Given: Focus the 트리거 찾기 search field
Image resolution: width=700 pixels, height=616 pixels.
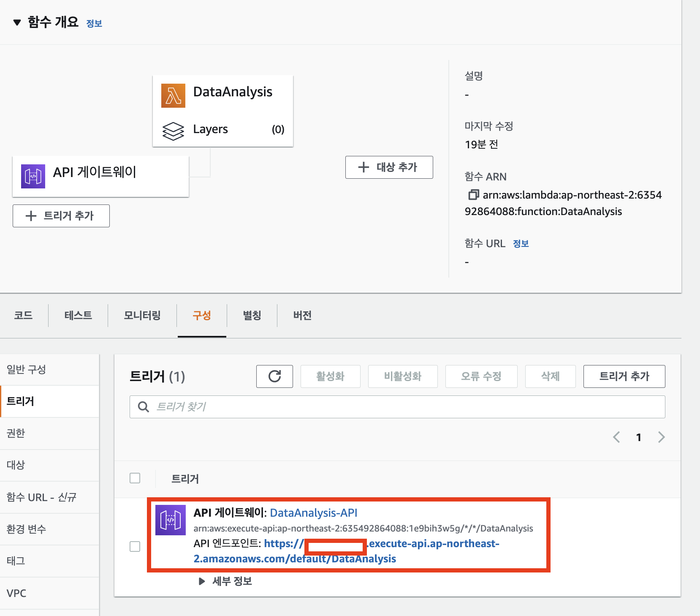Looking at the screenshot, I should tap(397, 407).
